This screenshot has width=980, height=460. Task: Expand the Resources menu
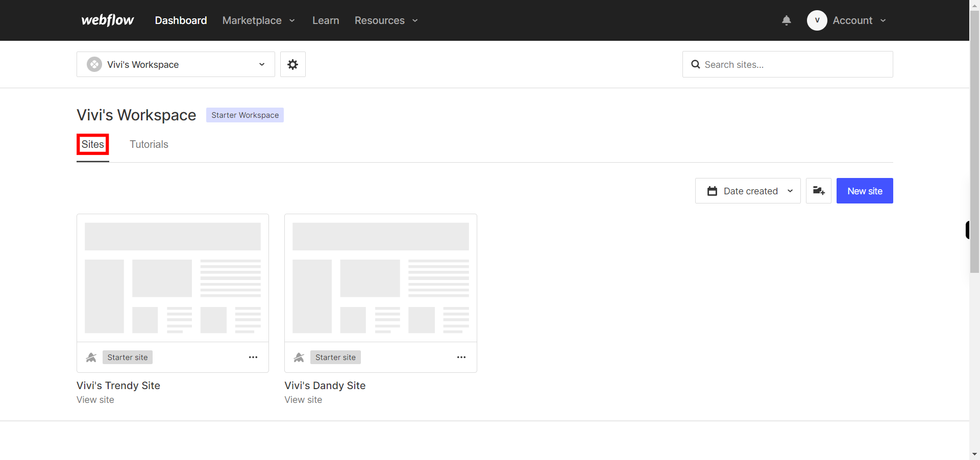(386, 20)
